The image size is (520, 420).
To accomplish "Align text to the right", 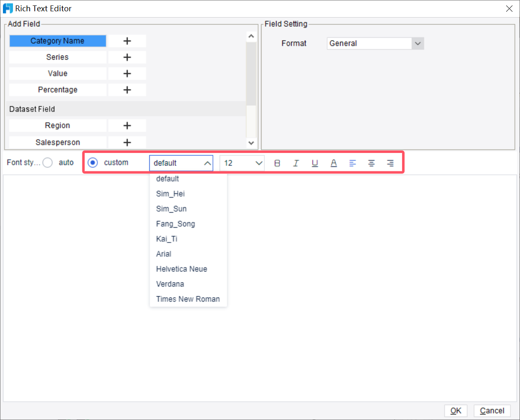I will pyautogui.click(x=390, y=163).
